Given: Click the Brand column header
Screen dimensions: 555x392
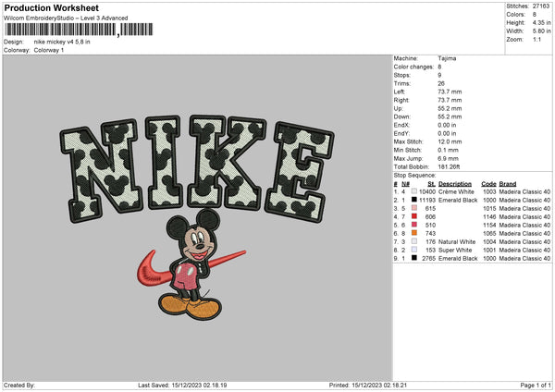Looking at the screenshot, I should [508, 184].
